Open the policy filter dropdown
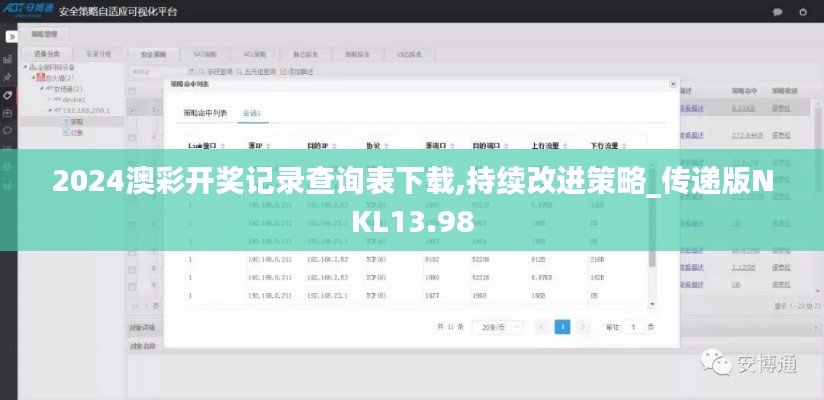The height and width of the screenshot is (400, 824). [162, 72]
